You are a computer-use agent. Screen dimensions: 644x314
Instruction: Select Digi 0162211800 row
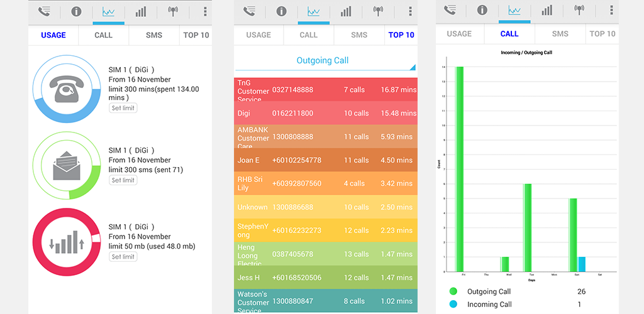pyautogui.click(x=326, y=113)
